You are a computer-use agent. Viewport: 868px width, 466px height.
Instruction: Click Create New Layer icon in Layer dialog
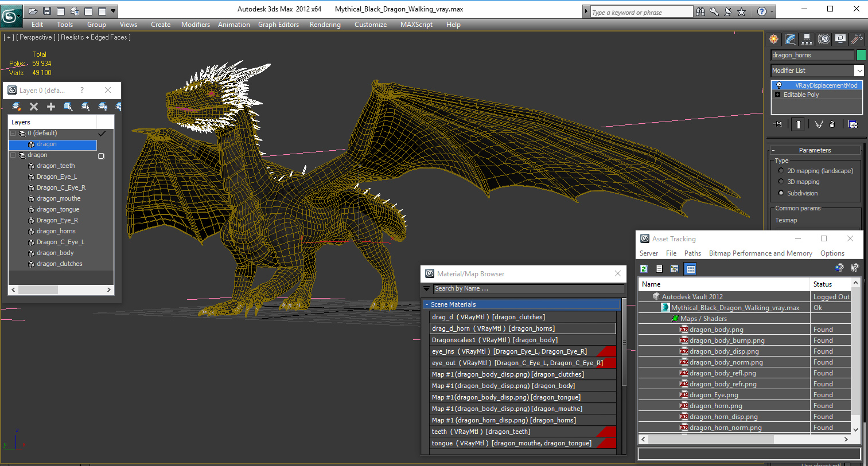(17, 107)
